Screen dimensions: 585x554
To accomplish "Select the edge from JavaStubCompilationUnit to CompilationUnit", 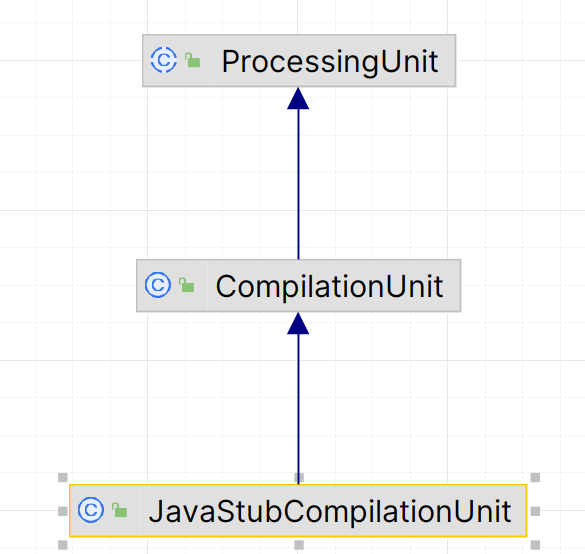I will (298, 409).
